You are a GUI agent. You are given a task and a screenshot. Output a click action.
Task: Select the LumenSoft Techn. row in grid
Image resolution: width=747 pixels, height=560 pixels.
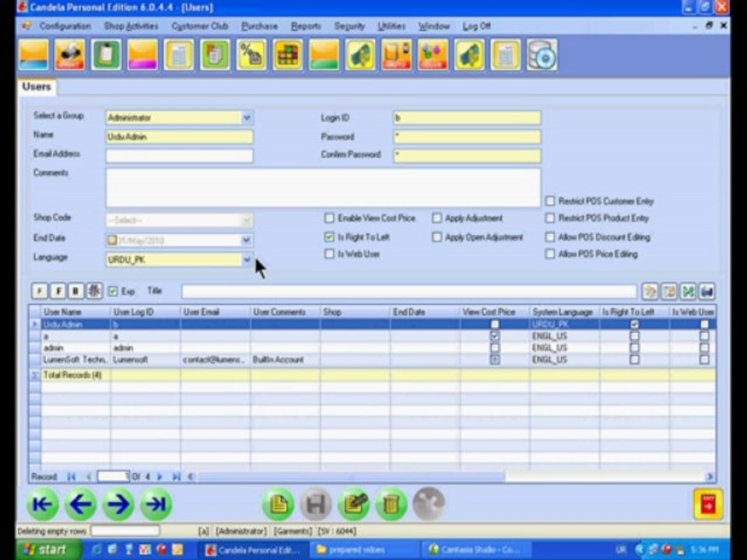(x=372, y=359)
